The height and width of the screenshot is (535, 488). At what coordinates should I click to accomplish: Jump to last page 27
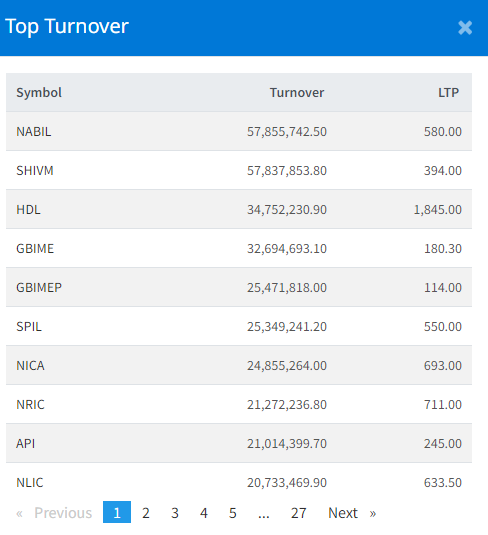coord(298,512)
